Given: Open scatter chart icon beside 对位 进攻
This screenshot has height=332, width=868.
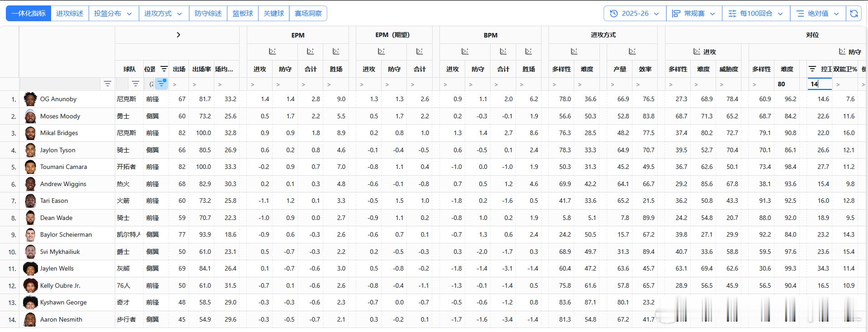Looking at the screenshot, I should point(697,51).
